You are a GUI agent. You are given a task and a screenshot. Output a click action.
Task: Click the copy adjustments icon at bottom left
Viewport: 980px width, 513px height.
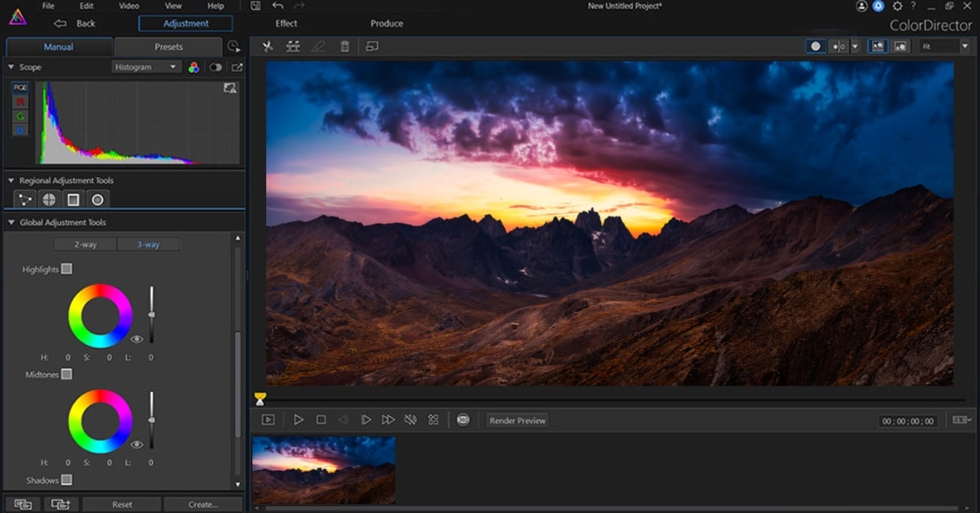22,504
